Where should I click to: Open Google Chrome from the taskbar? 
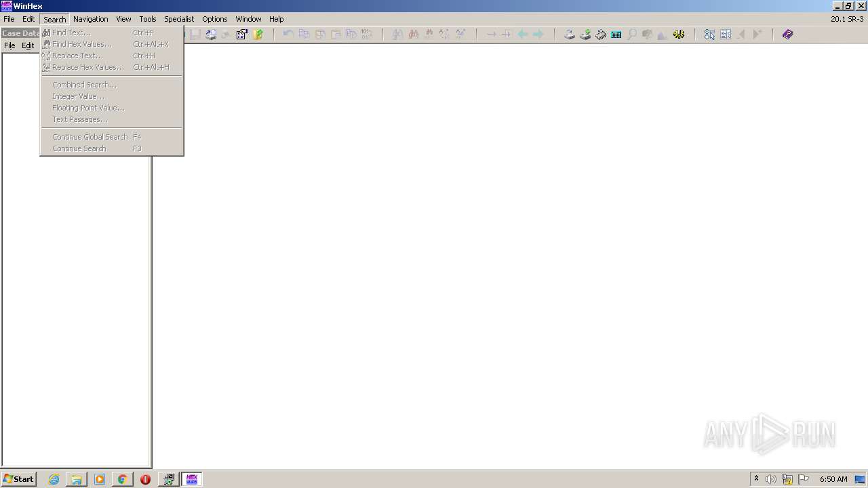click(122, 479)
